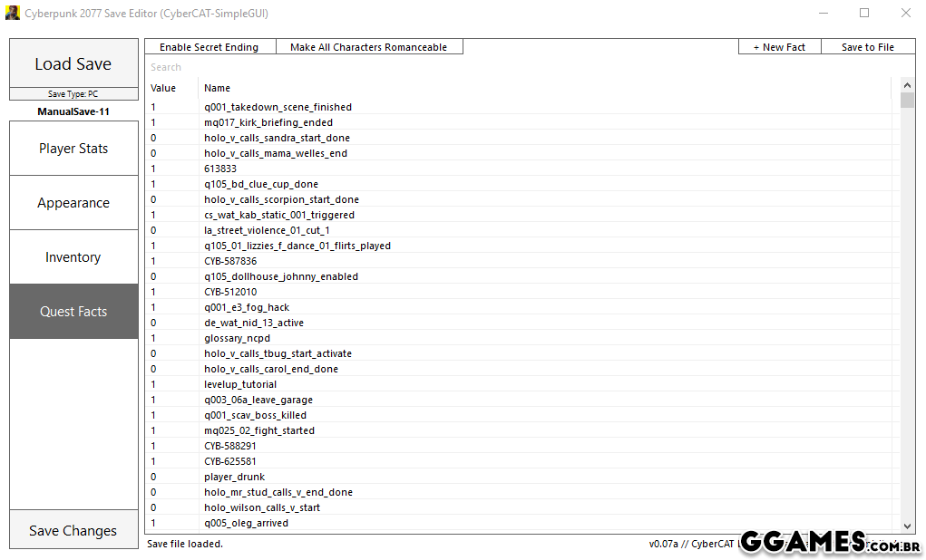This screenshot has width=926, height=560.
Task: Add a new fact with + New Fact
Action: [x=779, y=47]
